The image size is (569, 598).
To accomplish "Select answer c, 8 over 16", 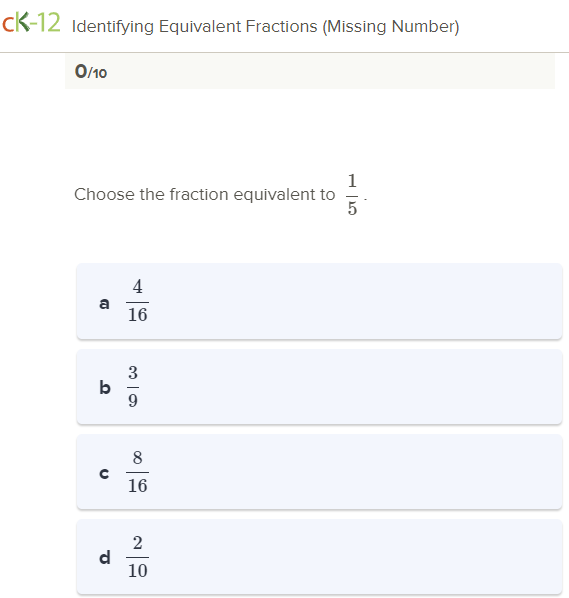I will point(319,472).
